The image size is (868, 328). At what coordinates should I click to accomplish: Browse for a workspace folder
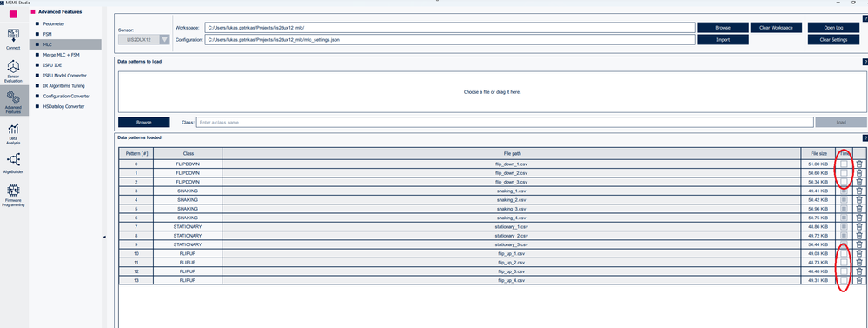pos(722,28)
